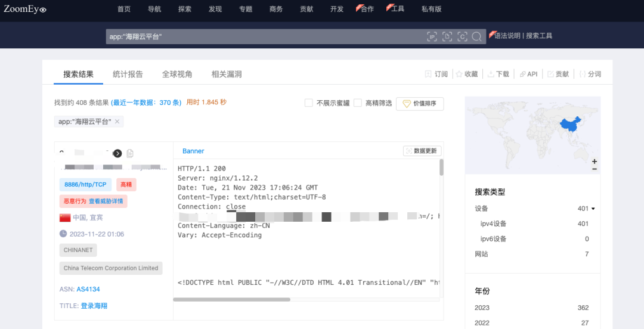
Task: Click the arrow icon next to the IP
Action: 117,153
